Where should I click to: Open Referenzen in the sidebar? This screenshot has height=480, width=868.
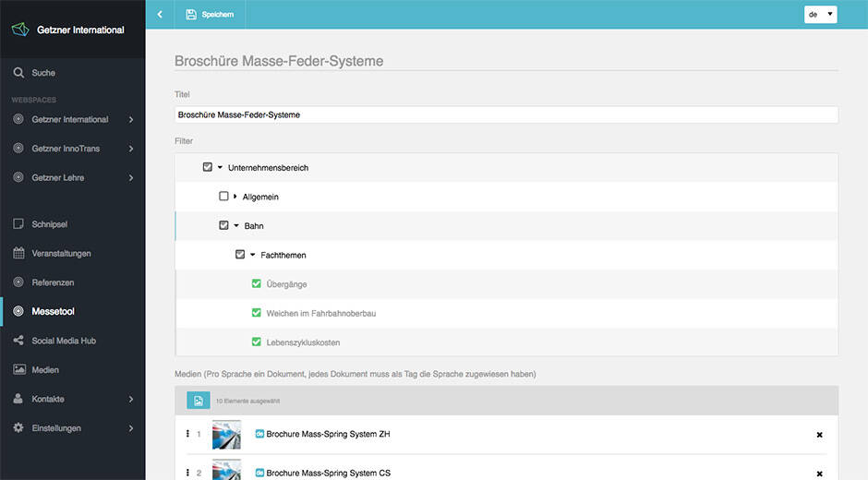(53, 282)
